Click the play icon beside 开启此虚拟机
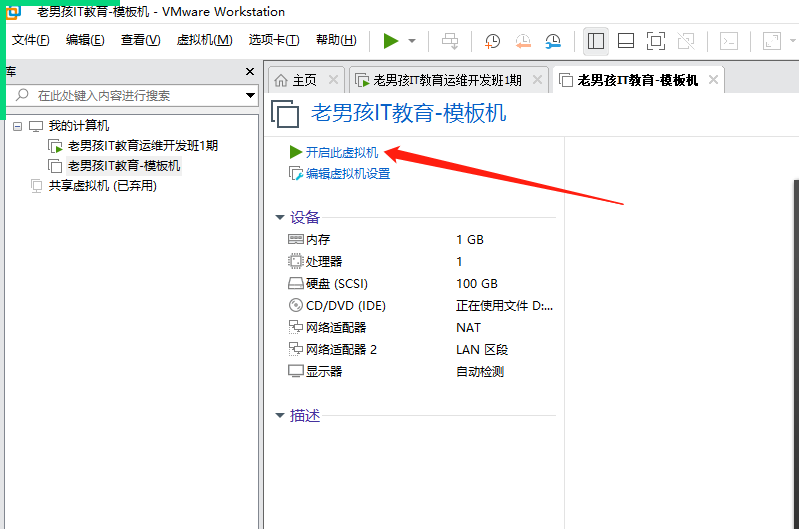 (296, 152)
